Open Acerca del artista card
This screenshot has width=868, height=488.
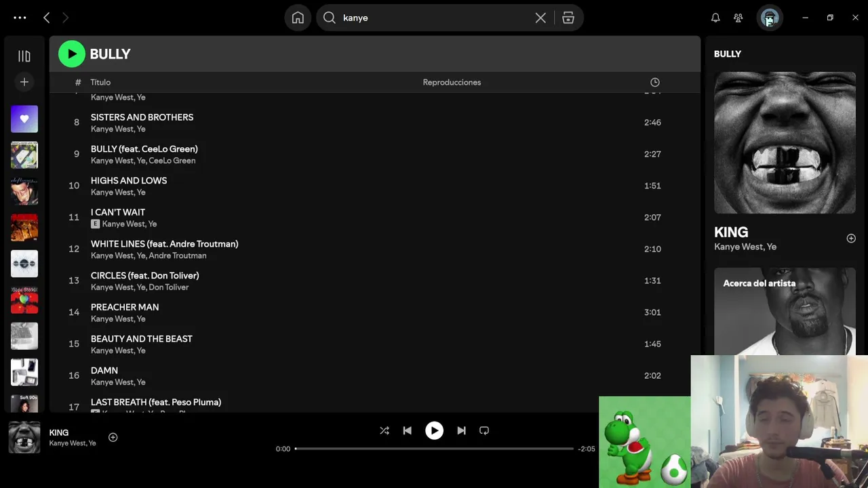[x=785, y=311]
